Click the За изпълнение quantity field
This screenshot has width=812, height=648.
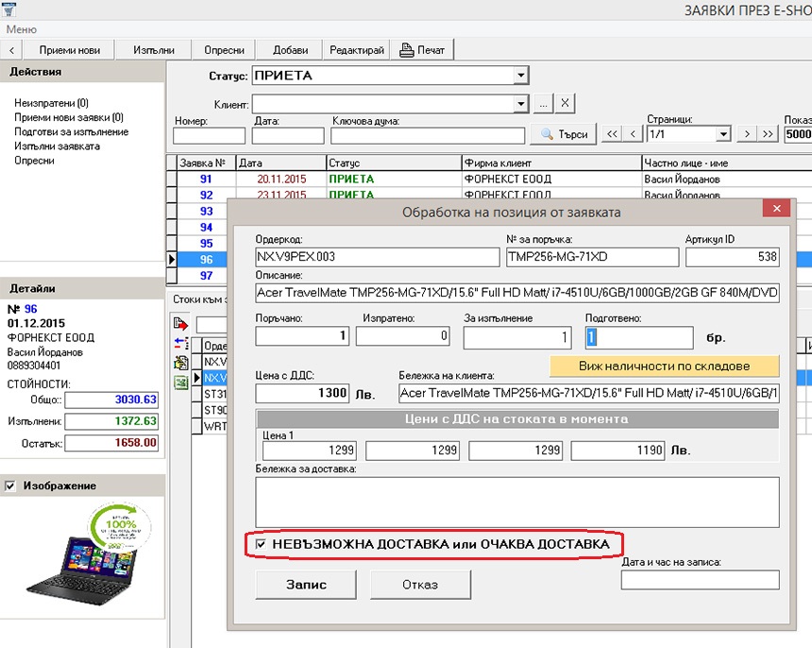(517, 338)
